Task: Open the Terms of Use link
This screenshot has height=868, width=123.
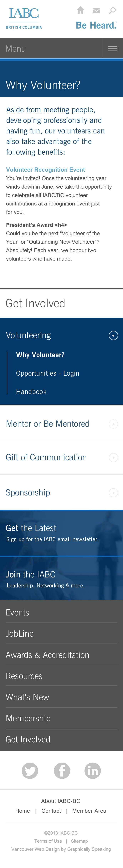Action: click(x=48, y=841)
